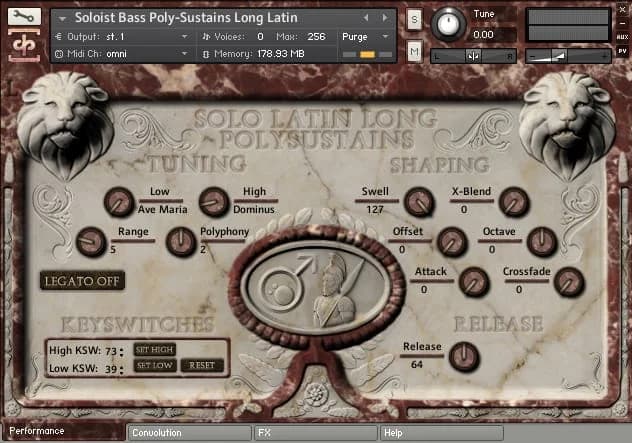Screen dimensions: 632x443
Task: Click the Crossfade knob
Action: pyautogui.click(x=569, y=282)
